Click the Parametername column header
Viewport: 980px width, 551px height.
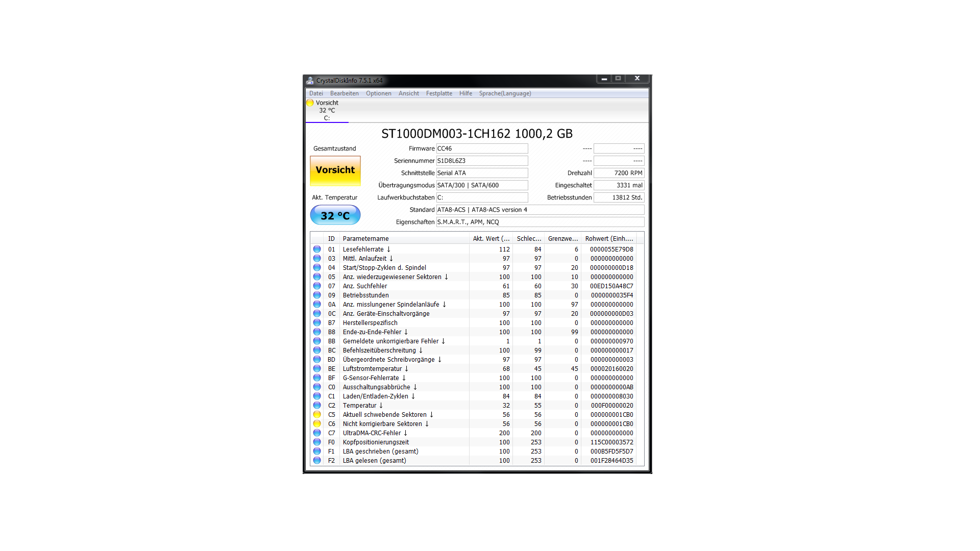click(x=365, y=239)
